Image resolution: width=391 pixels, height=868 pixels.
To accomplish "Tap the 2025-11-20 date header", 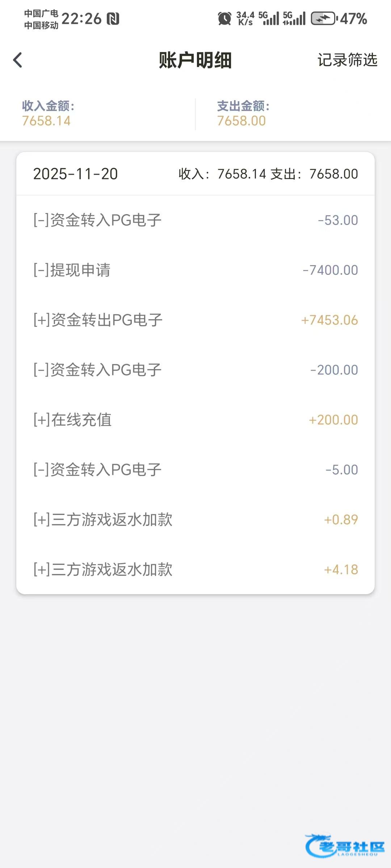I will [x=76, y=174].
